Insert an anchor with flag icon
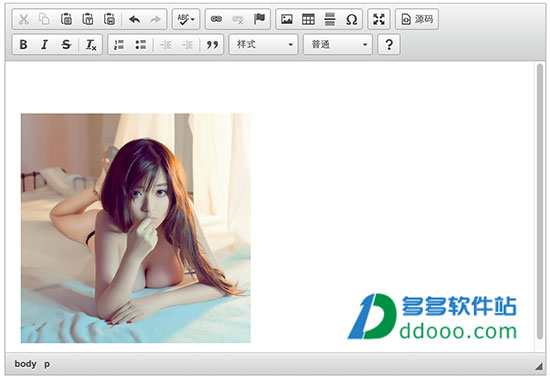 coord(259,19)
